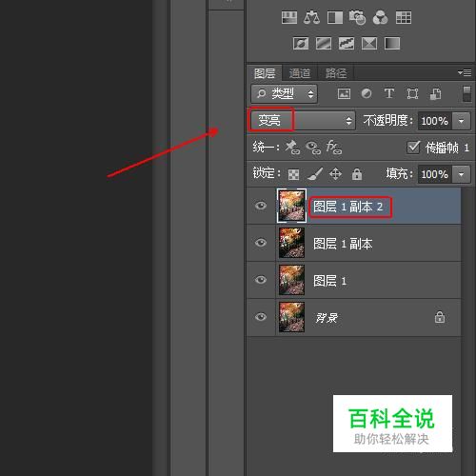Image resolution: width=476 pixels, height=476 pixels.
Task: Click the 填充 100% value field
Action: (435, 174)
